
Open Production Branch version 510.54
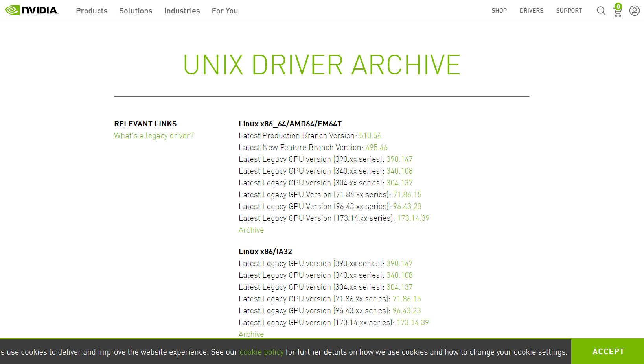coord(370,136)
